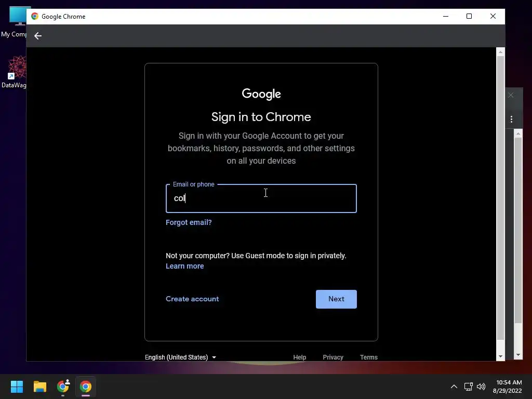Open the volume tray icon

point(481,387)
